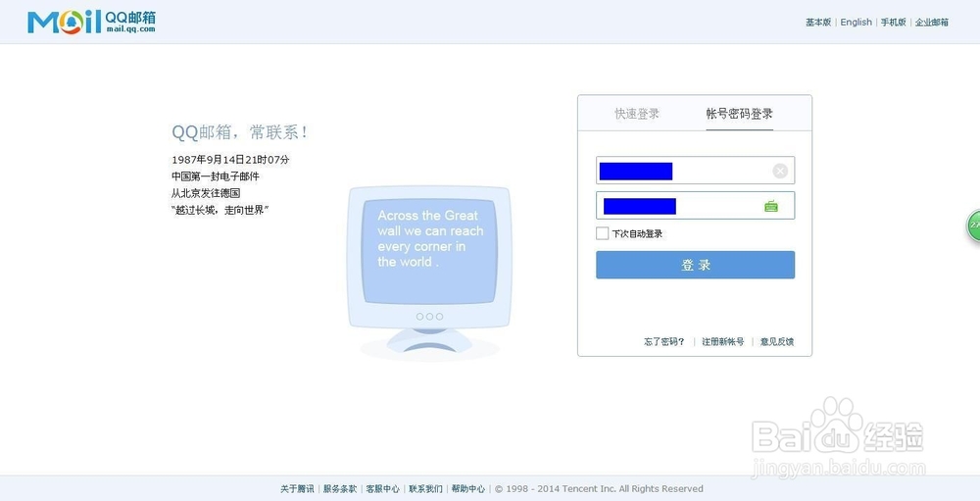Click the first dot under monitor illustration
The width and height of the screenshot is (980, 501).
[x=419, y=317]
